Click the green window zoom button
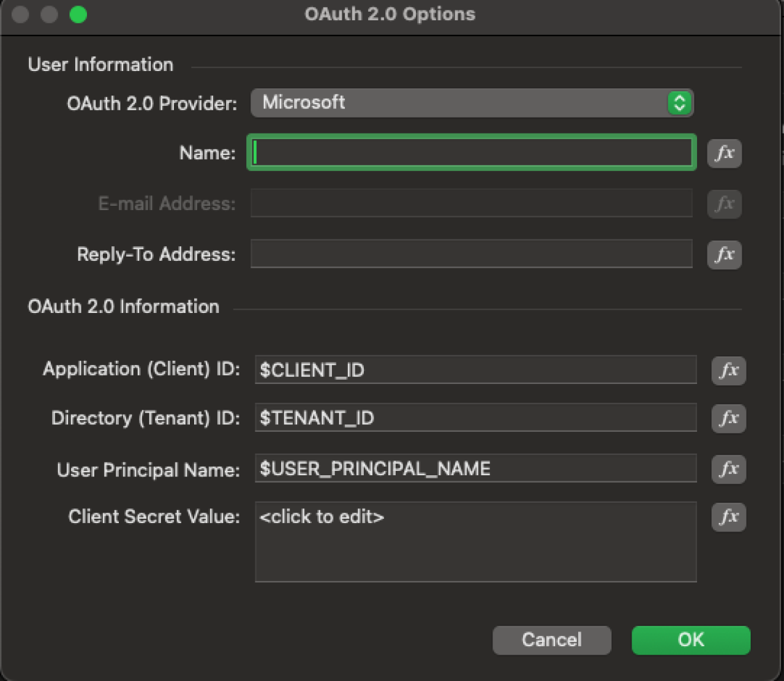The image size is (784, 681). [78, 14]
